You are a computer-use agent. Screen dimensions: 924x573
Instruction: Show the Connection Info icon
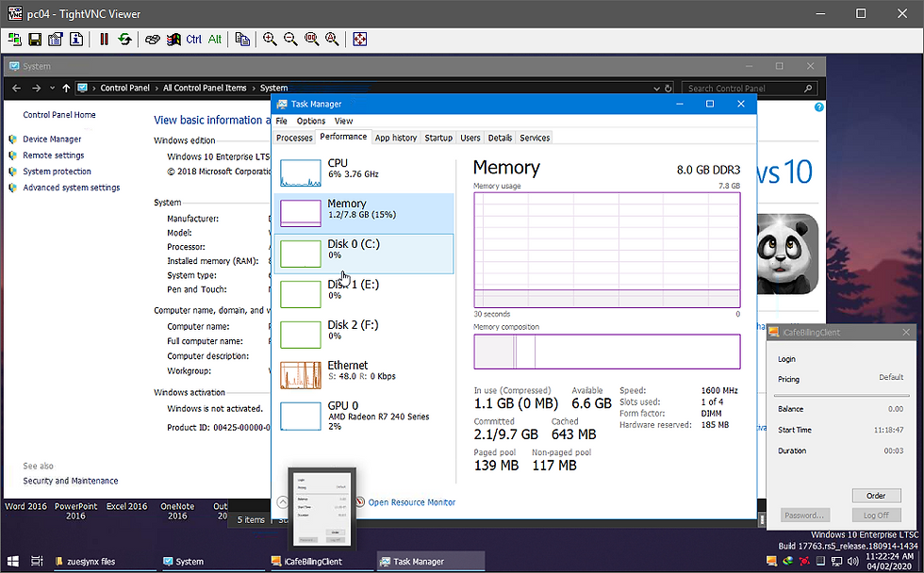(76, 40)
